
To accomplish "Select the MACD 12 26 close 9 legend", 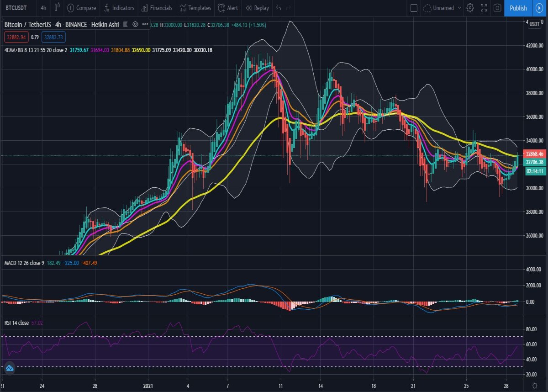I will [x=24, y=263].
